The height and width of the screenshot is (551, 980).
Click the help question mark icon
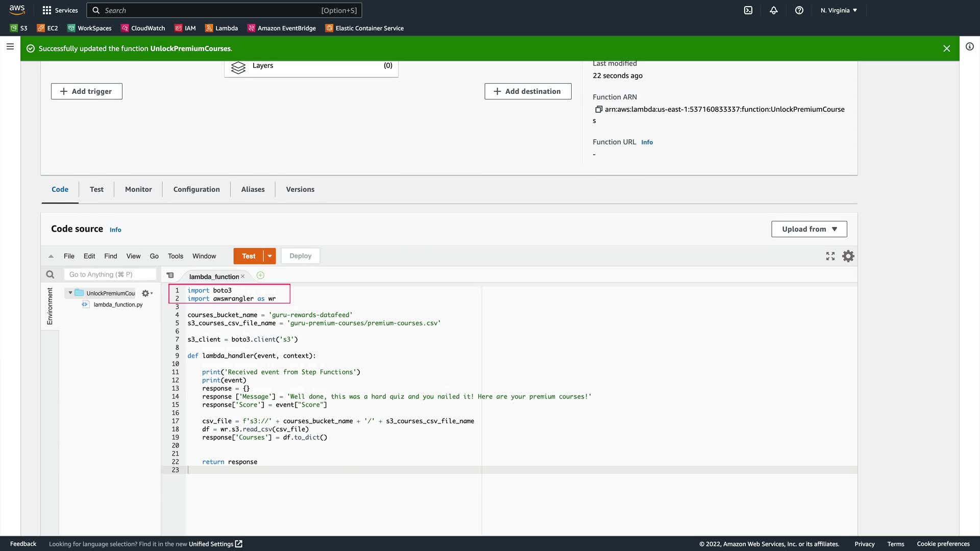point(799,10)
